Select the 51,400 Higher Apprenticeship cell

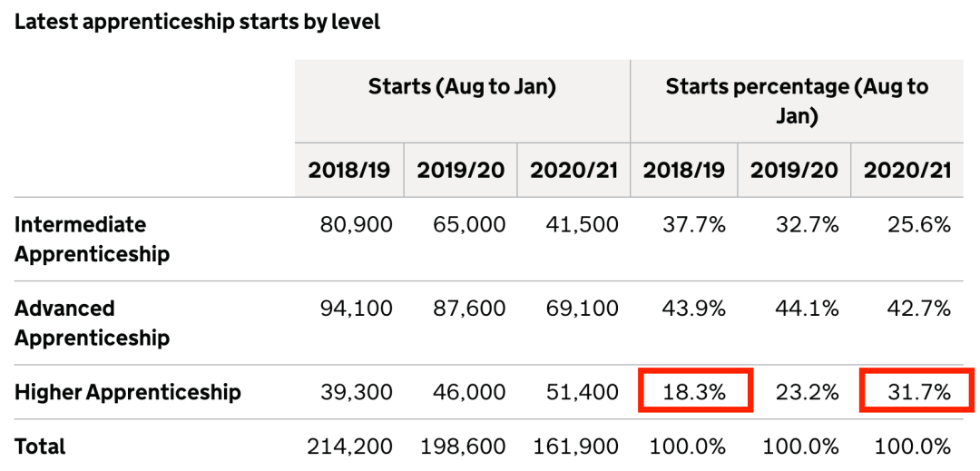[582, 392]
